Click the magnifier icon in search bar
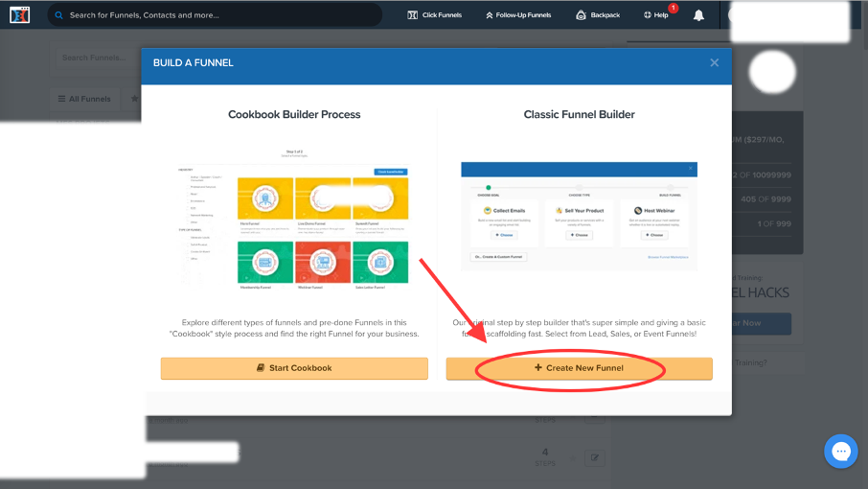The width and height of the screenshot is (868, 489). point(58,15)
